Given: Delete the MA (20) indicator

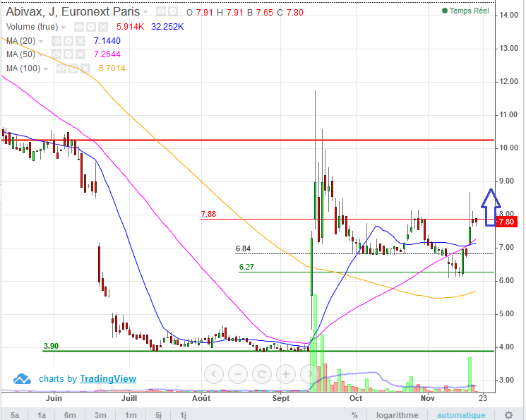Looking at the screenshot, I should coord(80,41).
